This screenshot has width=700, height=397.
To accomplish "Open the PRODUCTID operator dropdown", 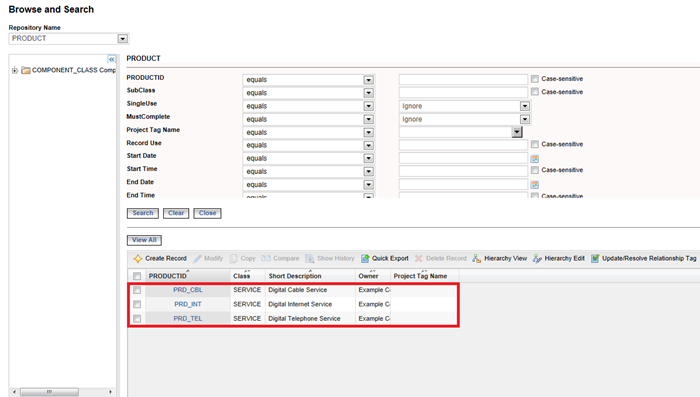I will point(368,80).
